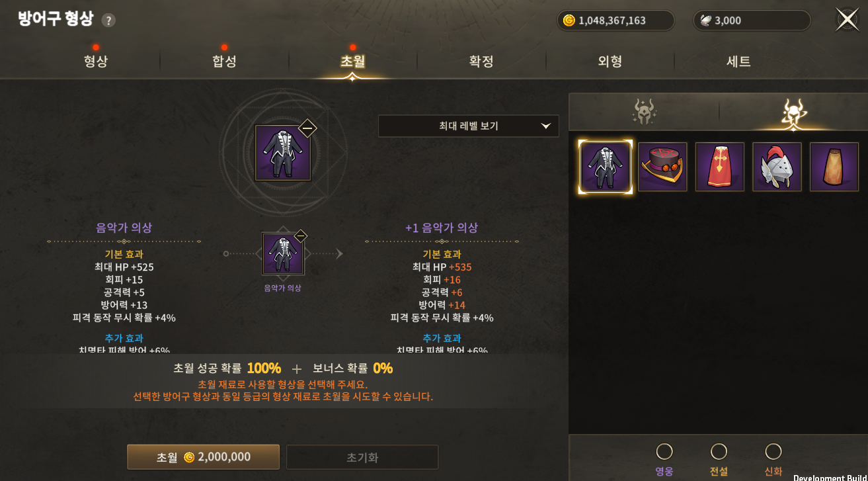Click the 초월 2,000,000 button
Image resolution: width=868 pixels, height=481 pixels.
pos(203,457)
